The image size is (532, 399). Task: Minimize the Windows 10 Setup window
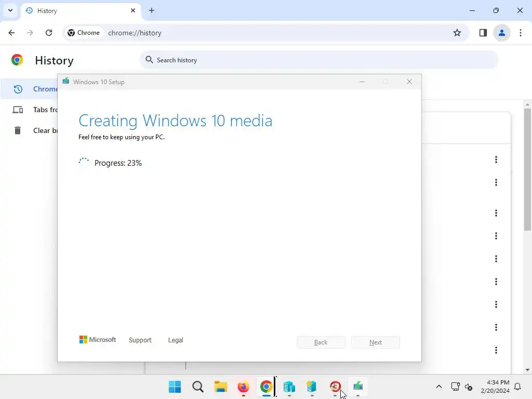pos(362,82)
